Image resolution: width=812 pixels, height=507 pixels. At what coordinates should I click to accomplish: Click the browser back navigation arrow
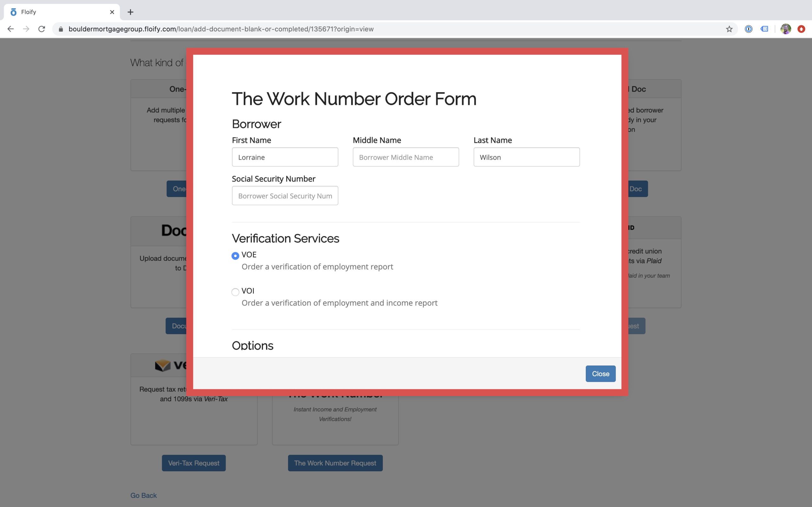[10, 29]
